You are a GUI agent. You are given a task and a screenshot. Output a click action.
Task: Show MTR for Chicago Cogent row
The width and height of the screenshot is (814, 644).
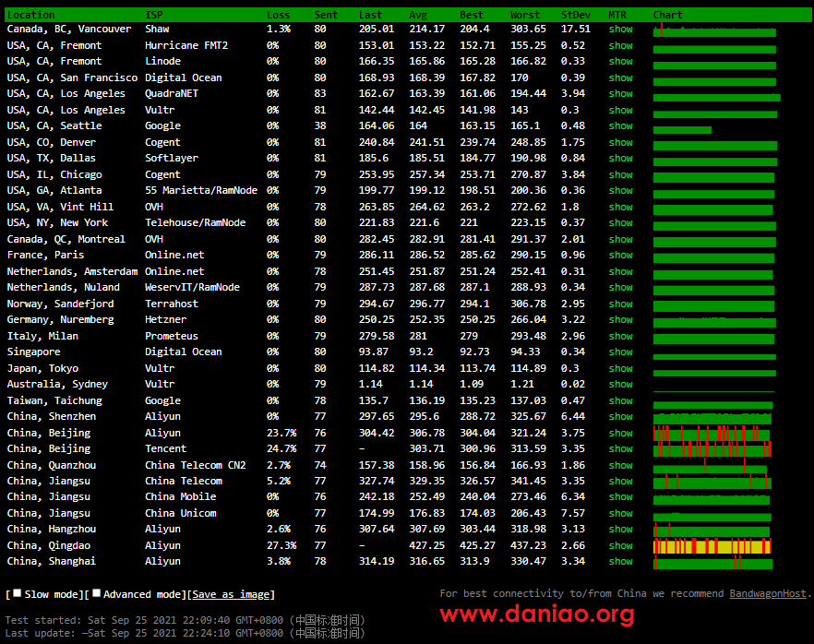621,174
